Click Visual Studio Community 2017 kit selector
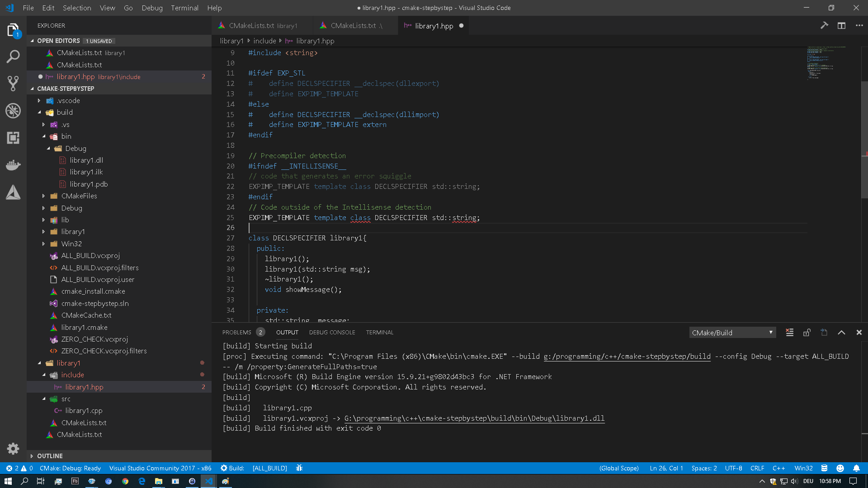Viewport: 868px width, 488px height. (160, 468)
